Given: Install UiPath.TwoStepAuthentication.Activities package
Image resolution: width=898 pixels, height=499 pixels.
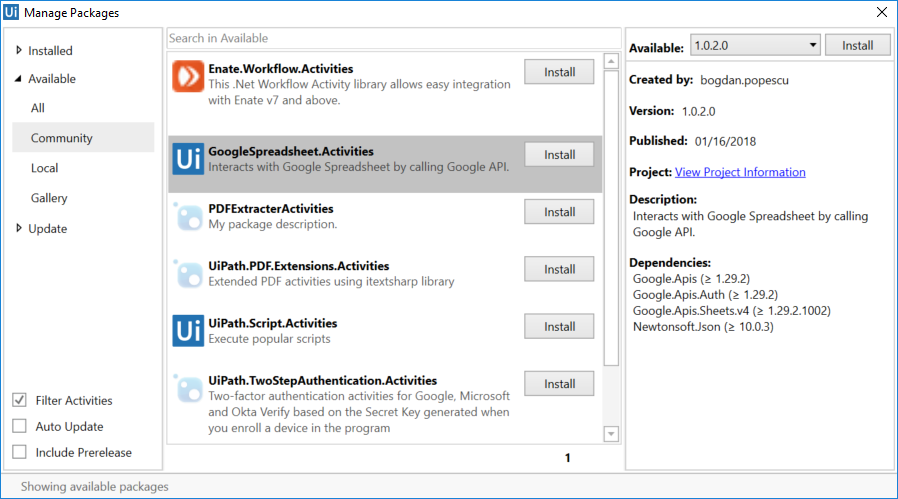Looking at the screenshot, I should coord(559,384).
